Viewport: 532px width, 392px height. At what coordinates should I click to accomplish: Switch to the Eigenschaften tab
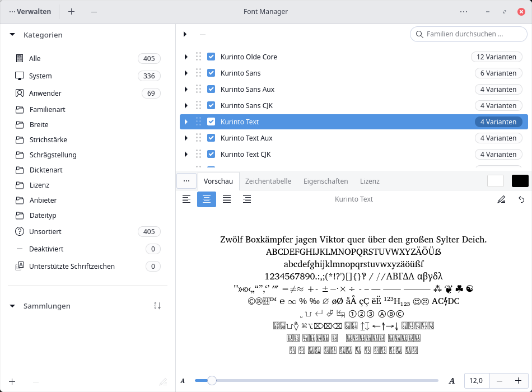coord(326,181)
